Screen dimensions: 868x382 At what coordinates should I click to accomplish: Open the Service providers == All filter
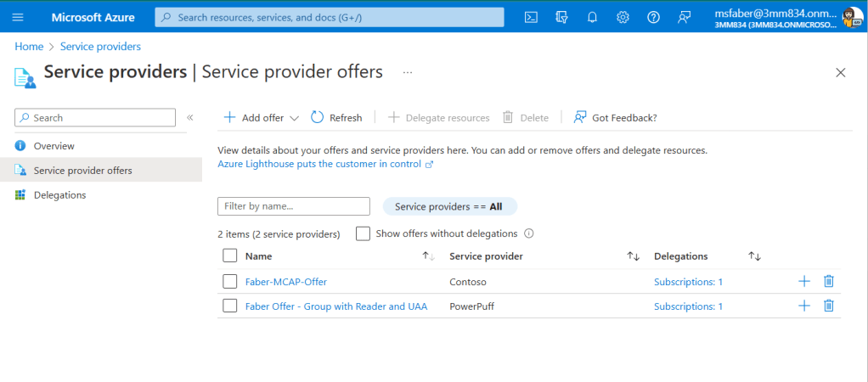(x=449, y=206)
